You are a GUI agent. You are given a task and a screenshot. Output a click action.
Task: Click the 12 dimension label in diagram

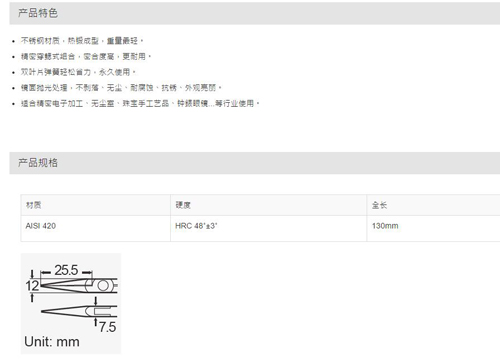pyautogui.click(x=32, y=286)
